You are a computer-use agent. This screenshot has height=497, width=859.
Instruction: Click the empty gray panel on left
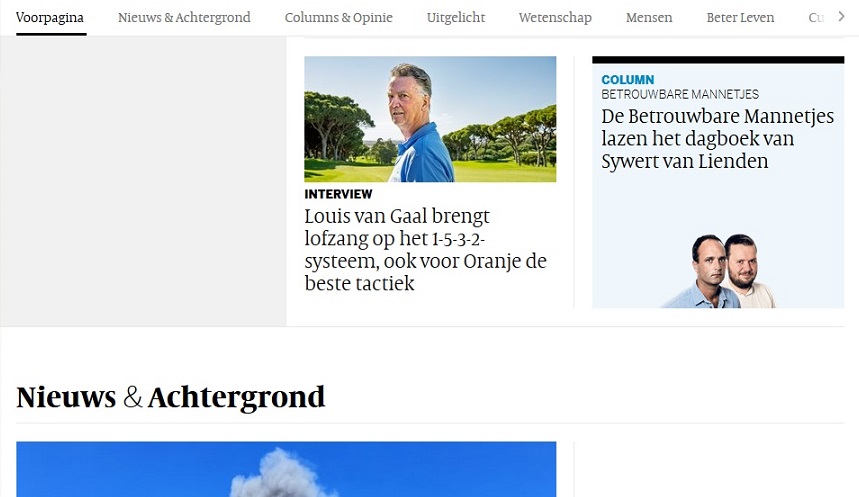[x=143, y=181]
